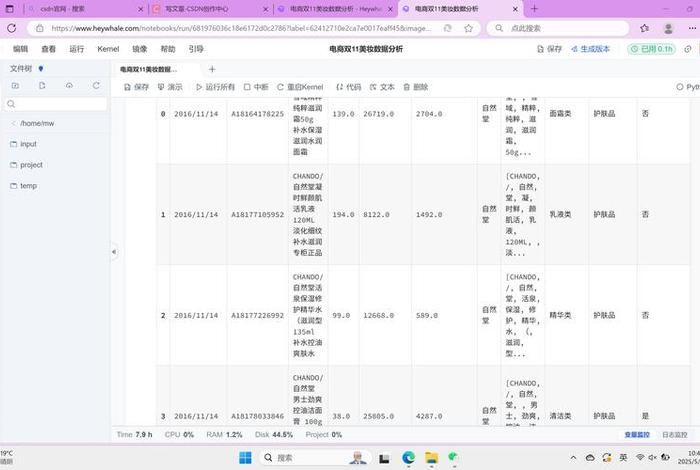Image resolution: width=700 pixels, height=470 pixels.
Task: Click 演示 in the notebook toolbar
Action: point(170,87)
